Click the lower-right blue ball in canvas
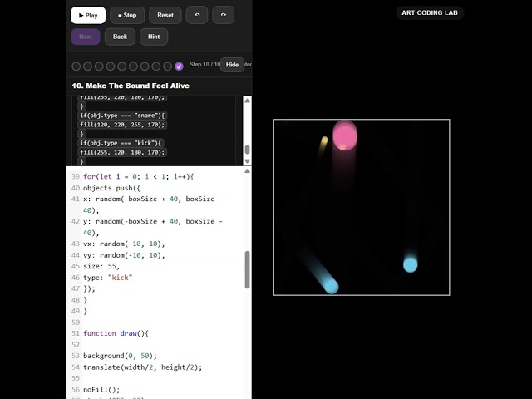Screen dimensions: 532x399 point(410,265)
